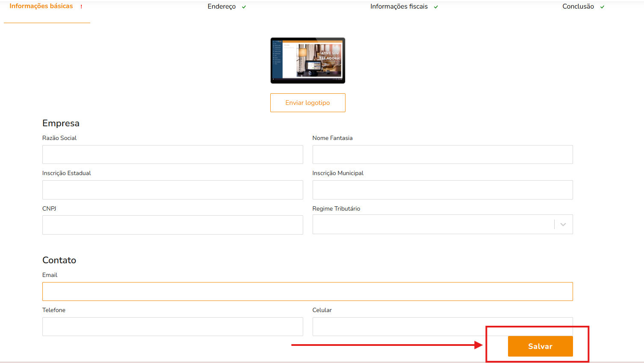
Task: Focus the Razão Social field
Action: tap(173, 155)
